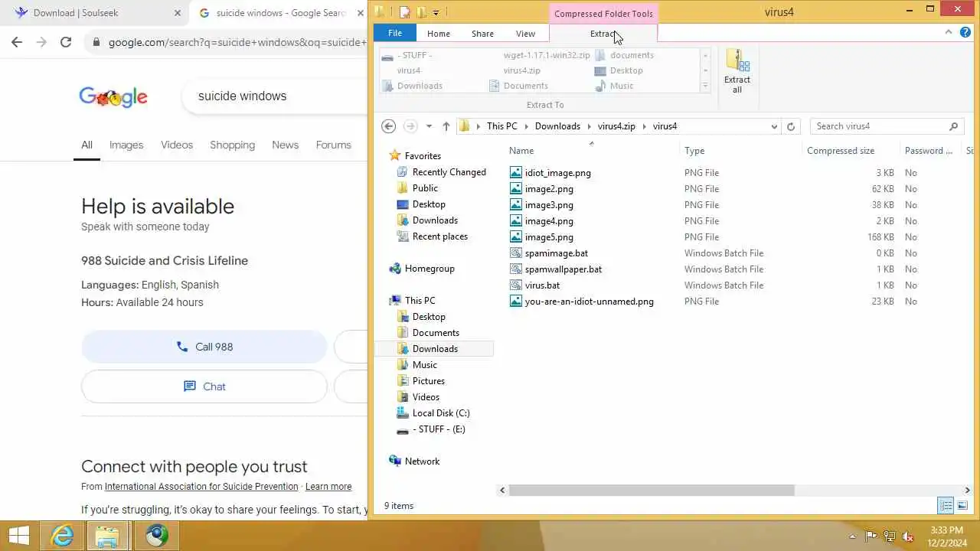
Task: Select you-are-an-idiot-unnamed.png file icon
Action: click(516, 302)
